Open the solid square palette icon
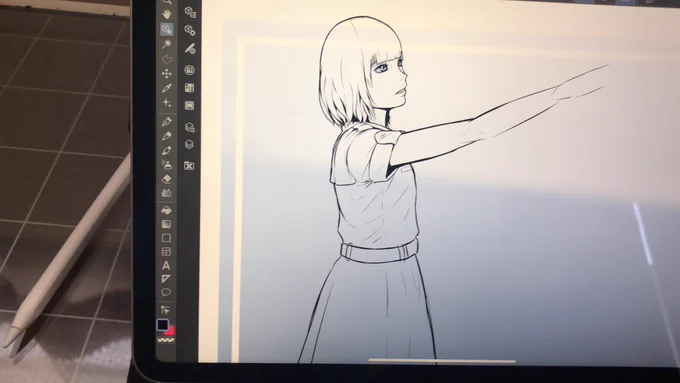 coord(190,105)
